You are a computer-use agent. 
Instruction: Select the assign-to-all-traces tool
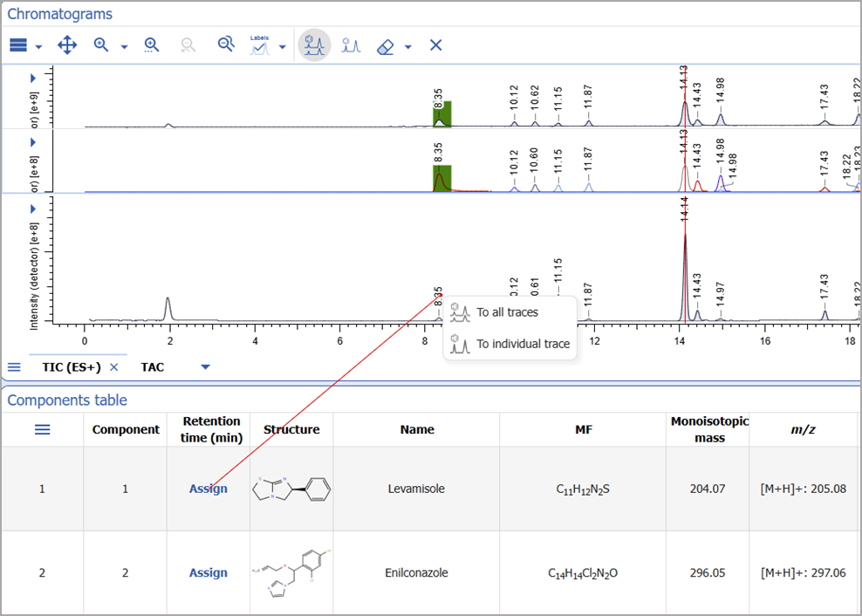[x=314, y=44]
